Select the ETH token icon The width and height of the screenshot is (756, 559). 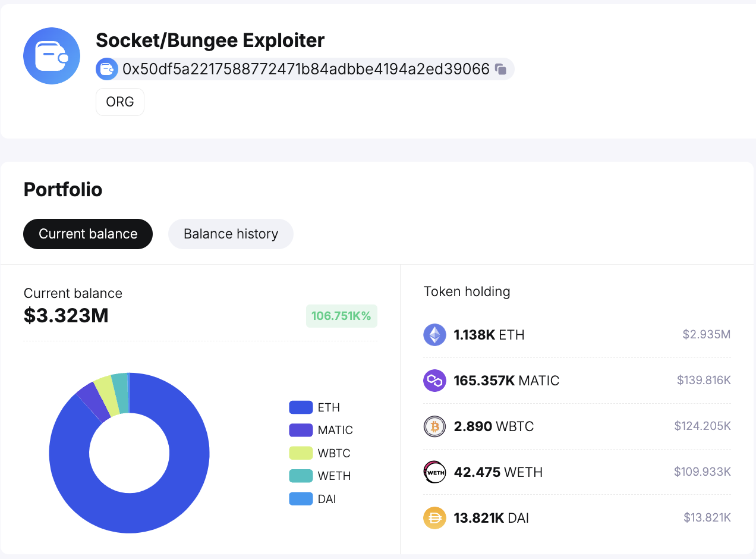click(434, 334)
